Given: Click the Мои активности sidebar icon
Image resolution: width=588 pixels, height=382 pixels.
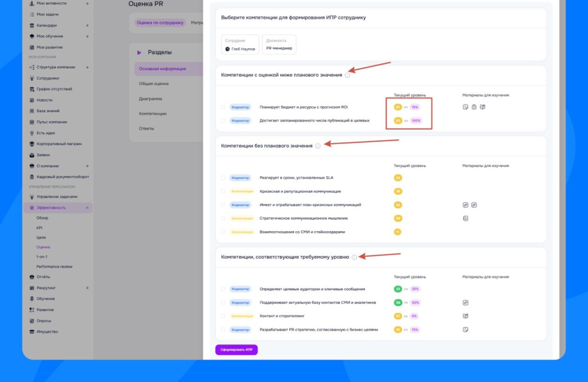Looking at the screenshot, I should click(x=32, y=3).
